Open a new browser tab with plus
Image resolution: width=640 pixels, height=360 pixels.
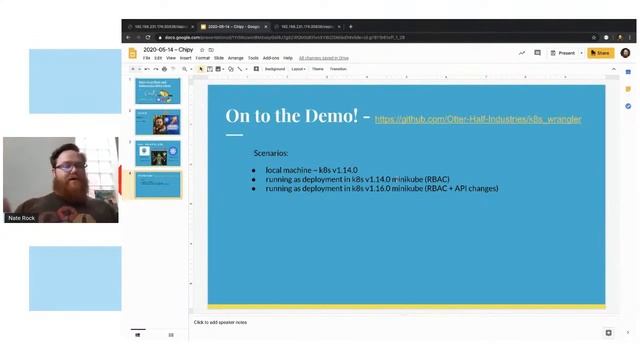coord(351,27)
